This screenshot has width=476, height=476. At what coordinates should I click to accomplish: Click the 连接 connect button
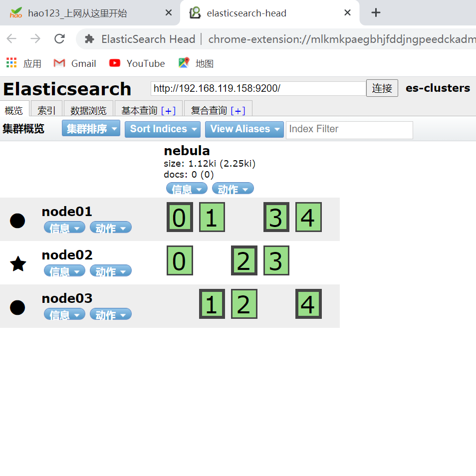(382, 88)
